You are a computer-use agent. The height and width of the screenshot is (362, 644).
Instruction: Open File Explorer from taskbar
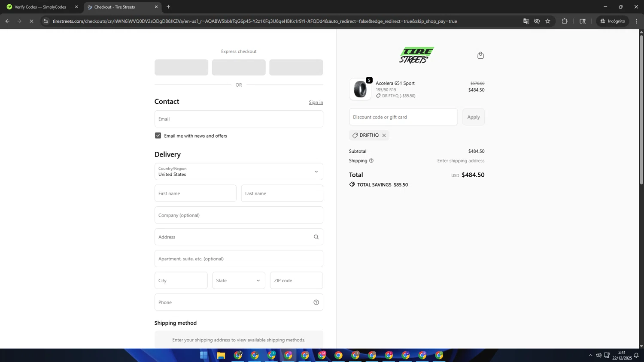221,355
